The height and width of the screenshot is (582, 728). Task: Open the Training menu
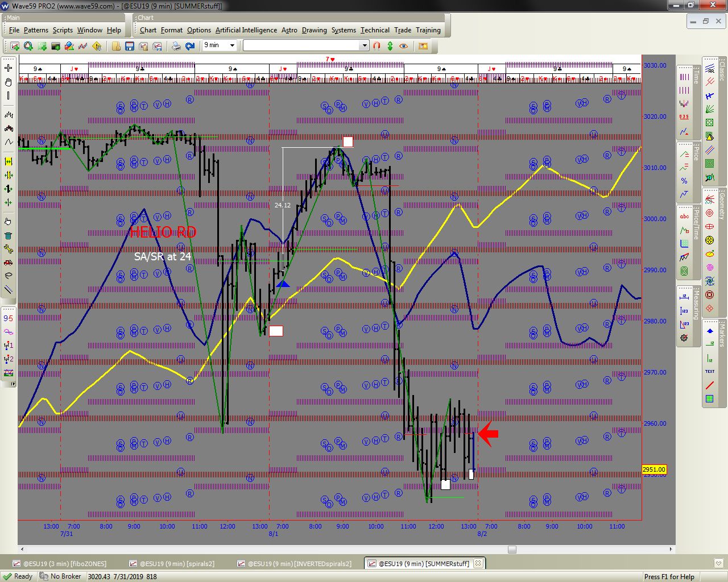coord(428,30)
